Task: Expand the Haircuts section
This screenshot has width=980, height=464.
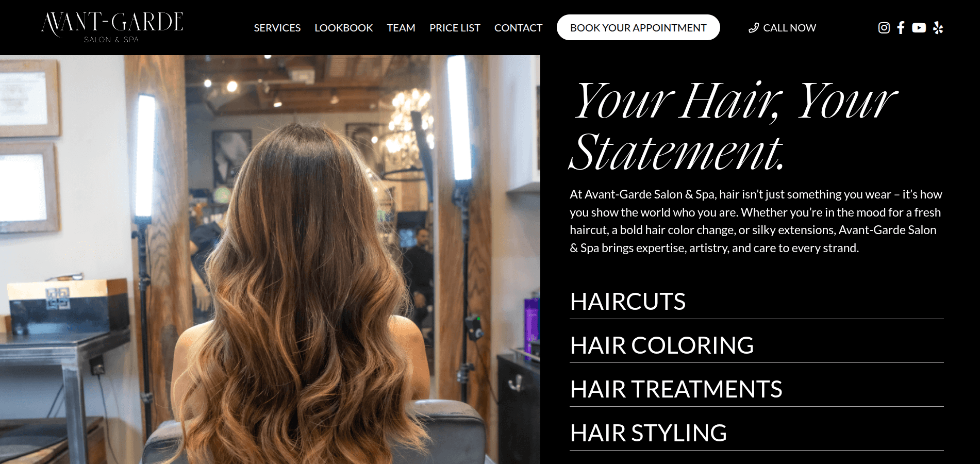Action: pos(756,302)
